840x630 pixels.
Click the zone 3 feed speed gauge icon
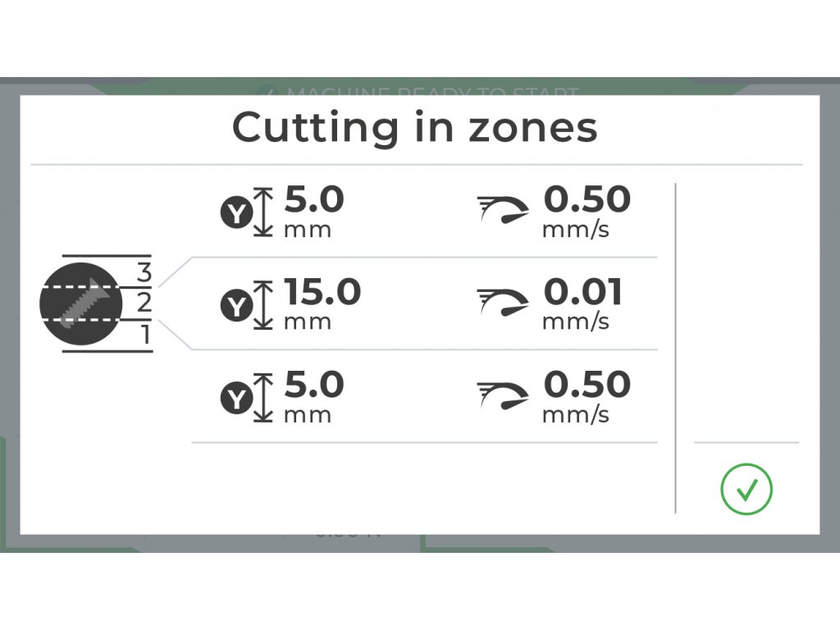[503, 209]
